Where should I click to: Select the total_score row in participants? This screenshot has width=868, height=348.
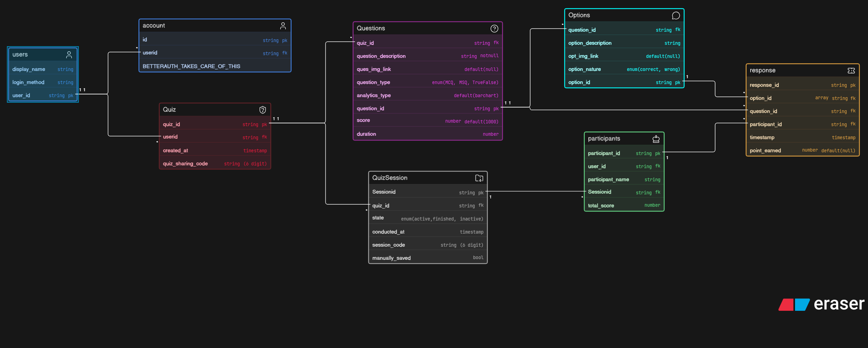624,206
